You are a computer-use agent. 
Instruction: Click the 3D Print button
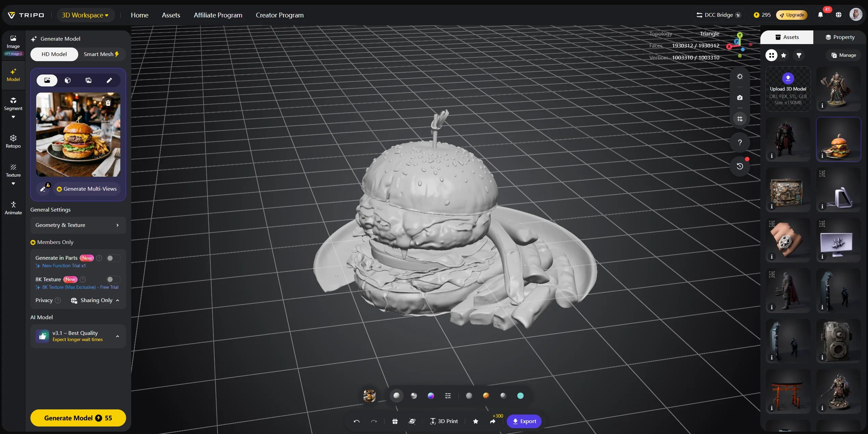pos(444,421)
